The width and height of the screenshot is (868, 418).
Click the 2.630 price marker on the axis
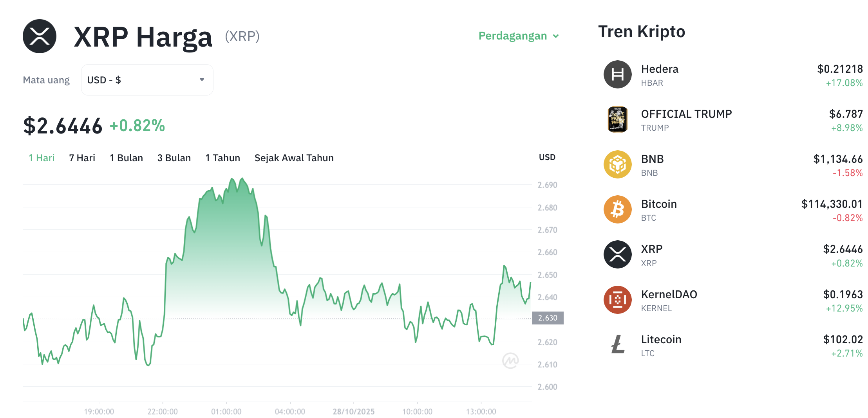click(548, 318)
